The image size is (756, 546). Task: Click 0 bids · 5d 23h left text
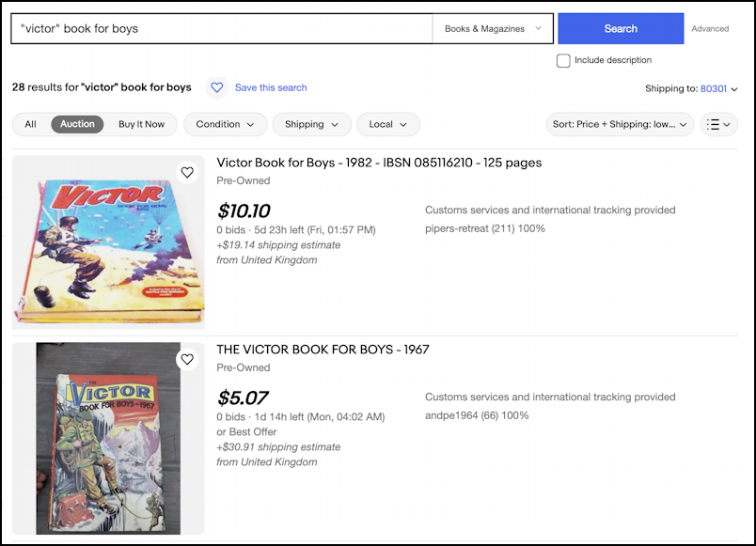pos(296,230)
